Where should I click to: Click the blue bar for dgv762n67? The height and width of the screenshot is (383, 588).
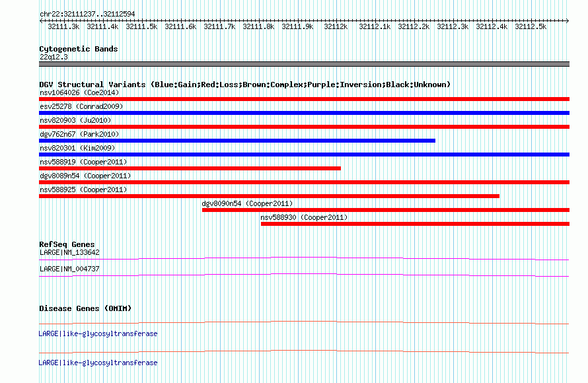tap(237, 141)
